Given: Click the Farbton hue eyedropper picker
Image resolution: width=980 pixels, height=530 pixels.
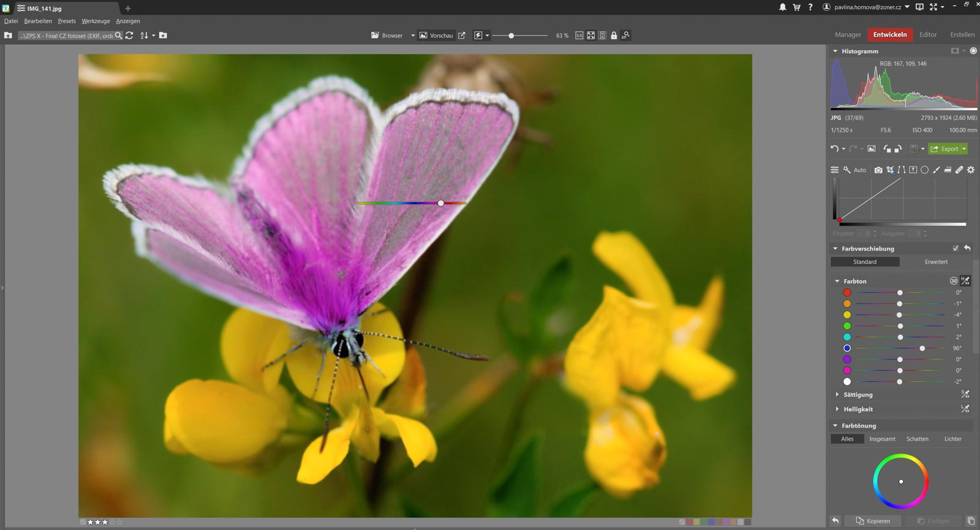Looking at the screenshot, I should coord(965,281).
